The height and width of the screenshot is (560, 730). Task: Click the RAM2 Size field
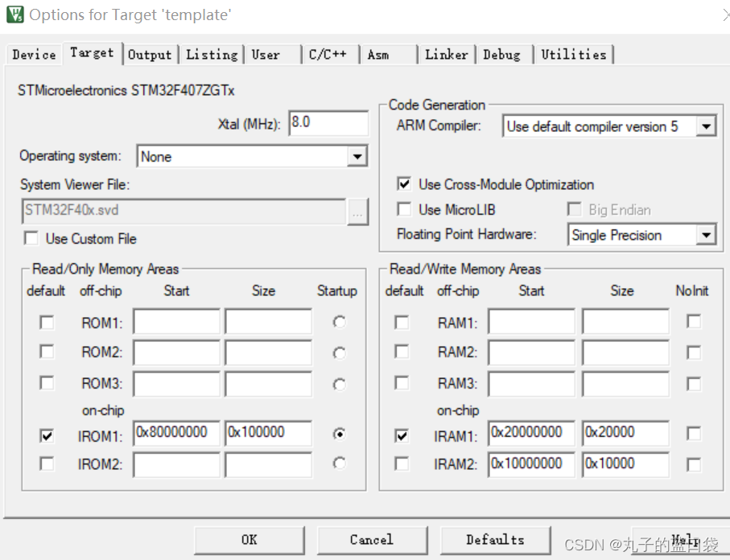point(625,352)
